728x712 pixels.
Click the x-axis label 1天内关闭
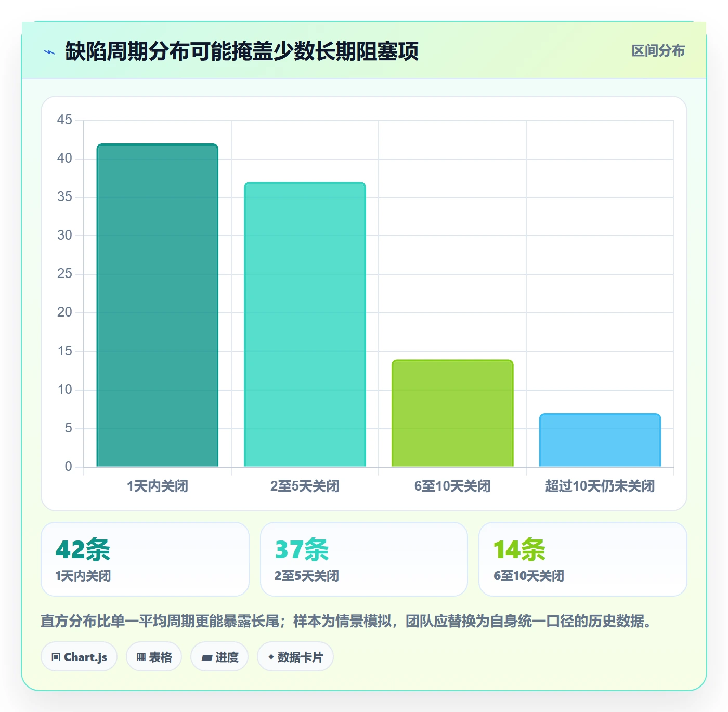(158, 486)
